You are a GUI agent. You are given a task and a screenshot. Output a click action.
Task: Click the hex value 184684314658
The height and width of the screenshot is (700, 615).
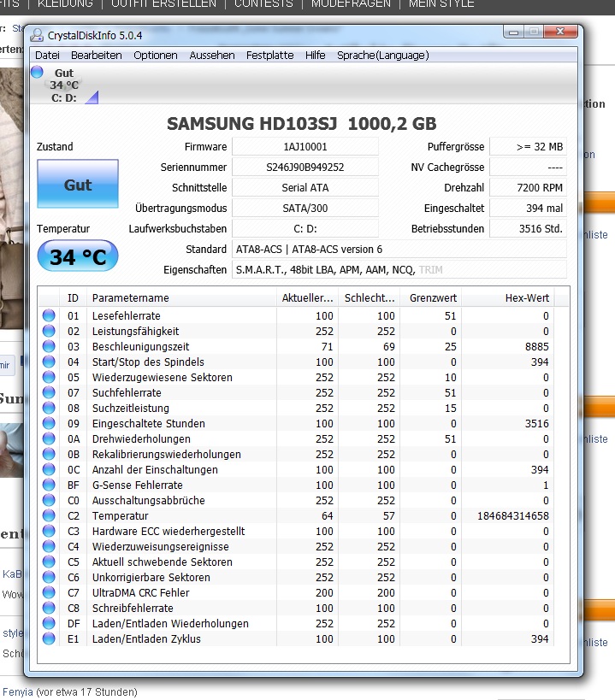[512, 515]
